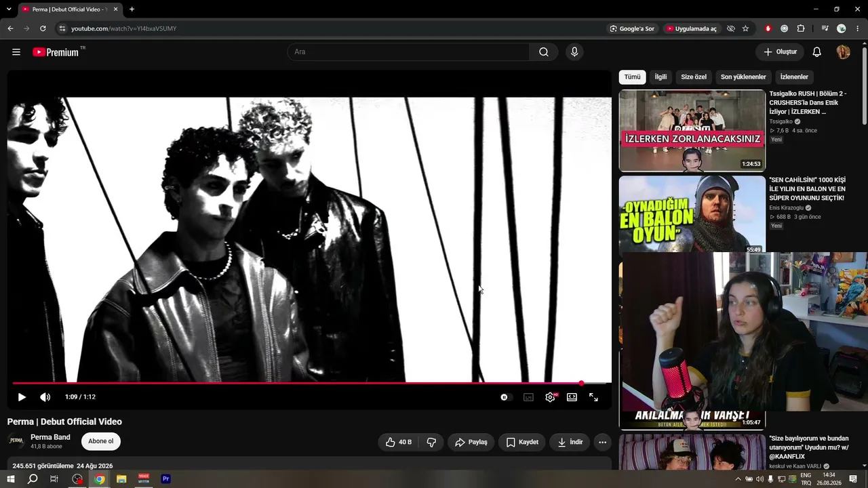Open the "SEN CAHİLSİN!" video title

point(807,189)
